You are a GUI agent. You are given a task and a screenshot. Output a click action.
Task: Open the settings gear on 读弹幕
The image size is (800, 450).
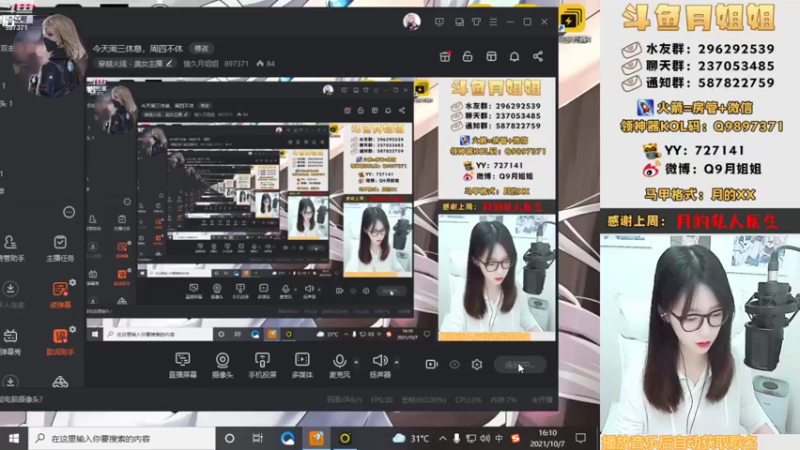pos(72,282)
